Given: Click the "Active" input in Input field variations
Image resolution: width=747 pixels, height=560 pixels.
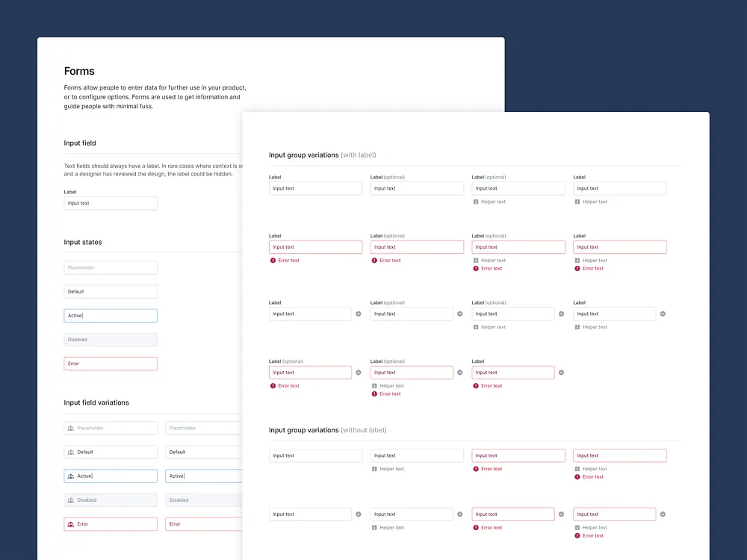Looking at the screenshot, I should pyautogui.click(x=111, y=476).
